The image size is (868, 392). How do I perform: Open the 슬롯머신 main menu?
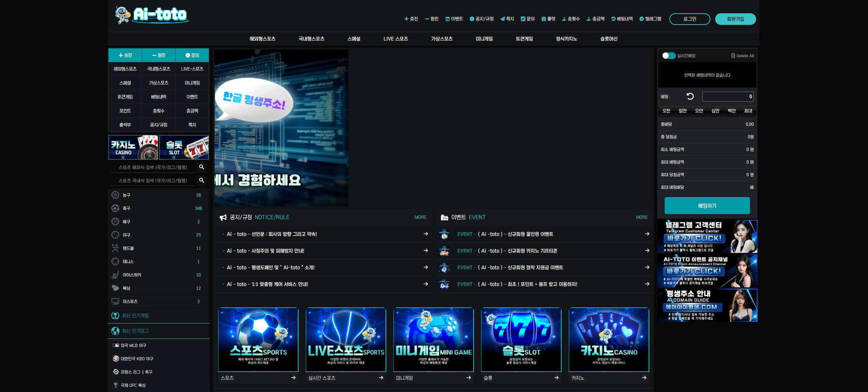pyautogui.click(x=609, y=39)
